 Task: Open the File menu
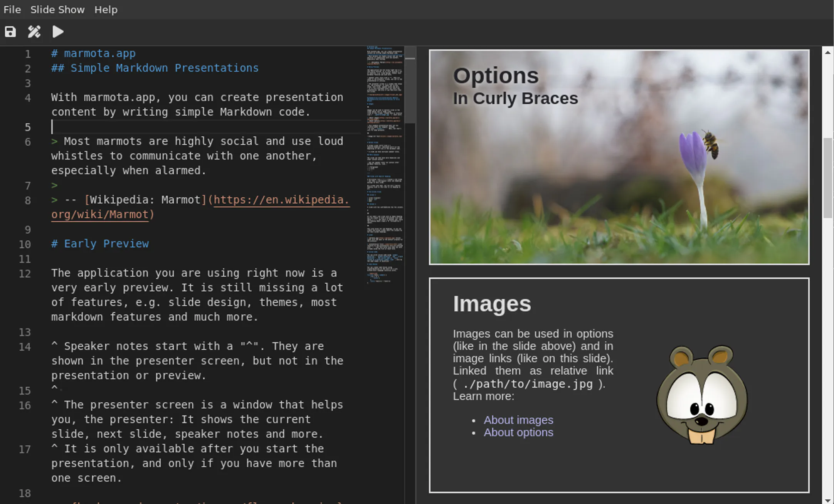click(x=12, y=10)
